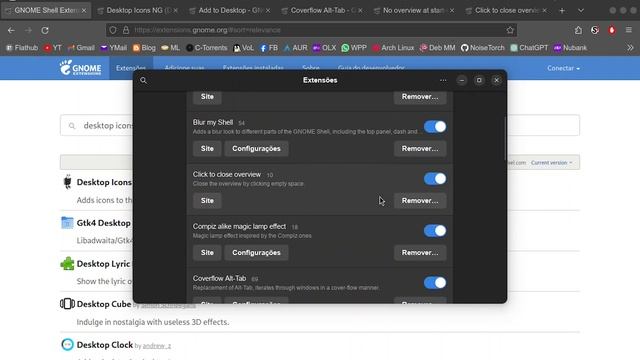Bookmark this page with the star icon
Screen dimensions: 640x360
pyautogui.click(x=510, y=30)
